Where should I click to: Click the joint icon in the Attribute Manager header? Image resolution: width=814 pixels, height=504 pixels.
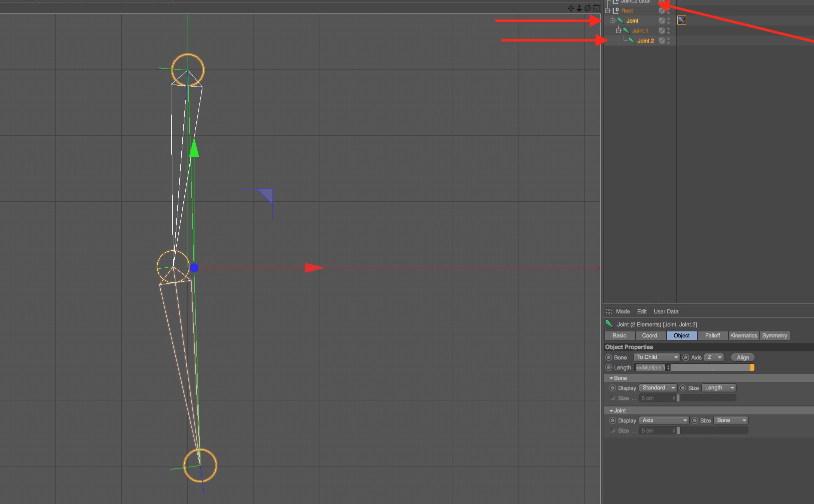tap(609, 324)
